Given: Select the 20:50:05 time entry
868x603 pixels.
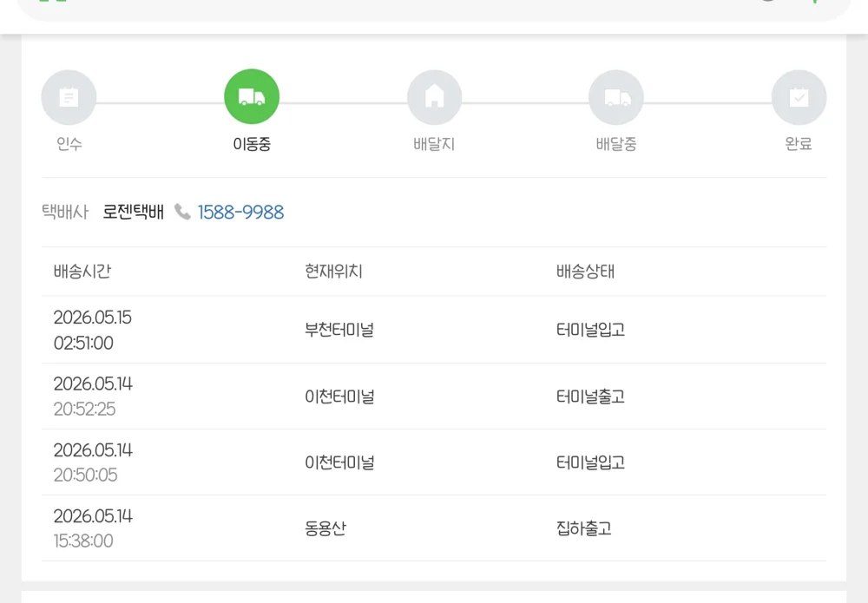Looking at the screenshot, I should click(86, 475).
